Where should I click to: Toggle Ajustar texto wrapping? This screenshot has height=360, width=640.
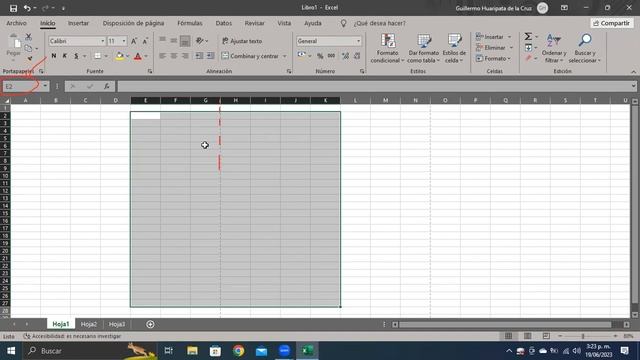point(242,41)
